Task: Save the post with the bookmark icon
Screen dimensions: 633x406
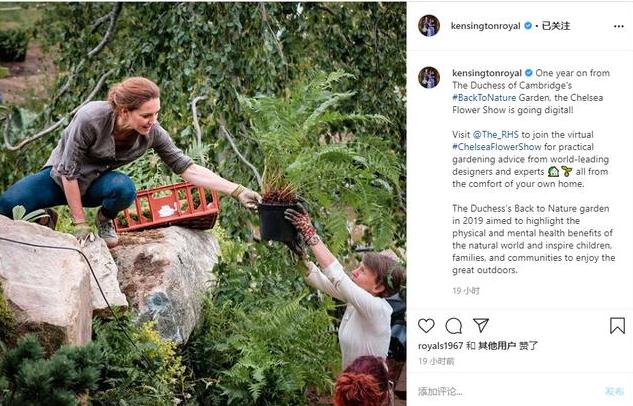Action: (x=617, y=326)
